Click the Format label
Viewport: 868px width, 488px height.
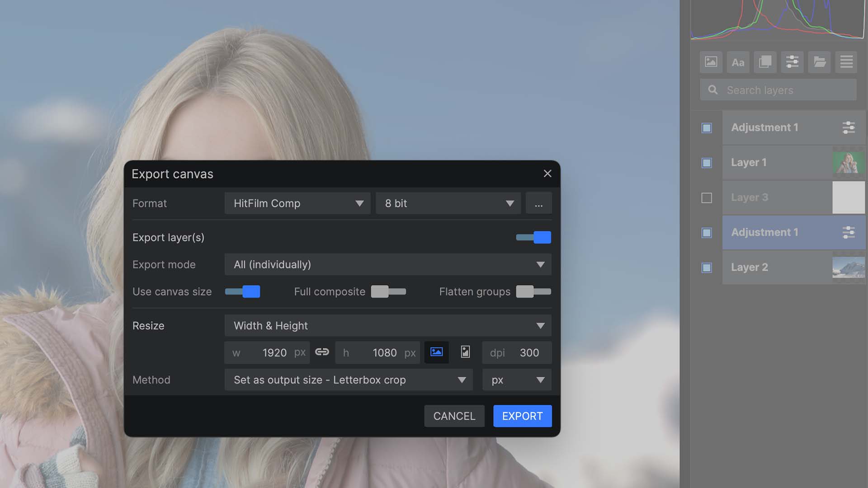pyautogui.click(x=150, y=203)
